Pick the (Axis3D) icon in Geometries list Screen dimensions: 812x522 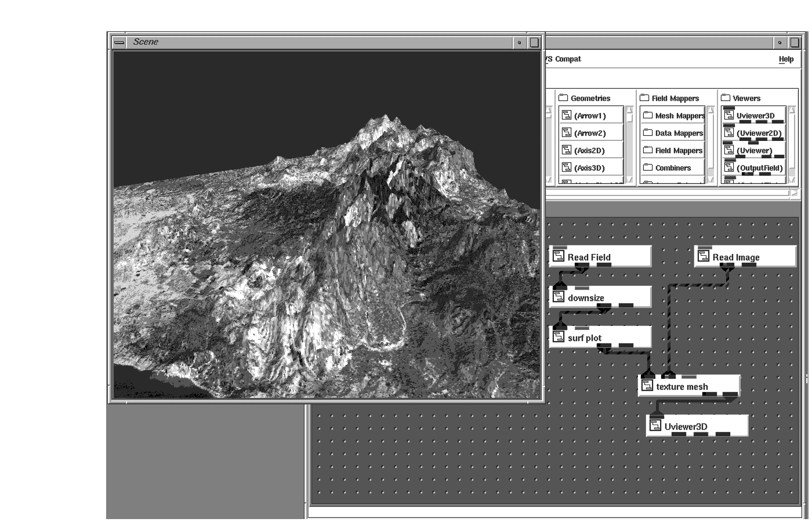tap(567, 168)
